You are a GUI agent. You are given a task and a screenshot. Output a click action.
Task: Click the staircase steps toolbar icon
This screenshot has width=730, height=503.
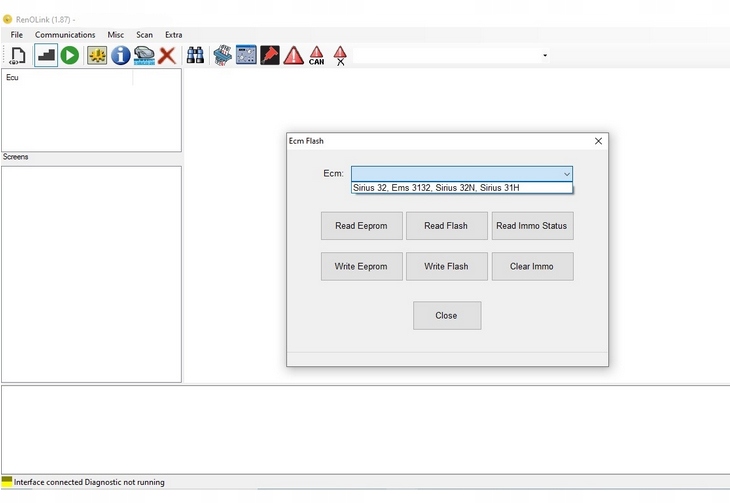[x=46, y=55]
